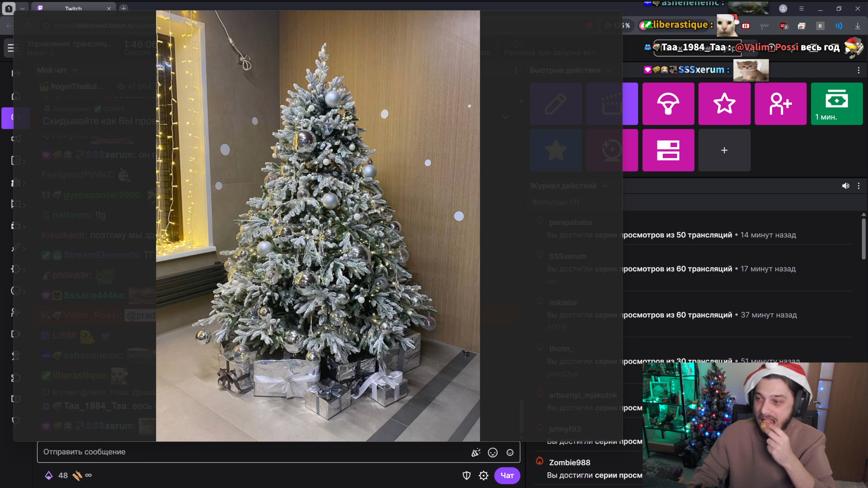Image resolution: width=868 pixels, height=488 pixels.
Task: Expand the Журнал действий dropdown
Action: pos(605,186)
